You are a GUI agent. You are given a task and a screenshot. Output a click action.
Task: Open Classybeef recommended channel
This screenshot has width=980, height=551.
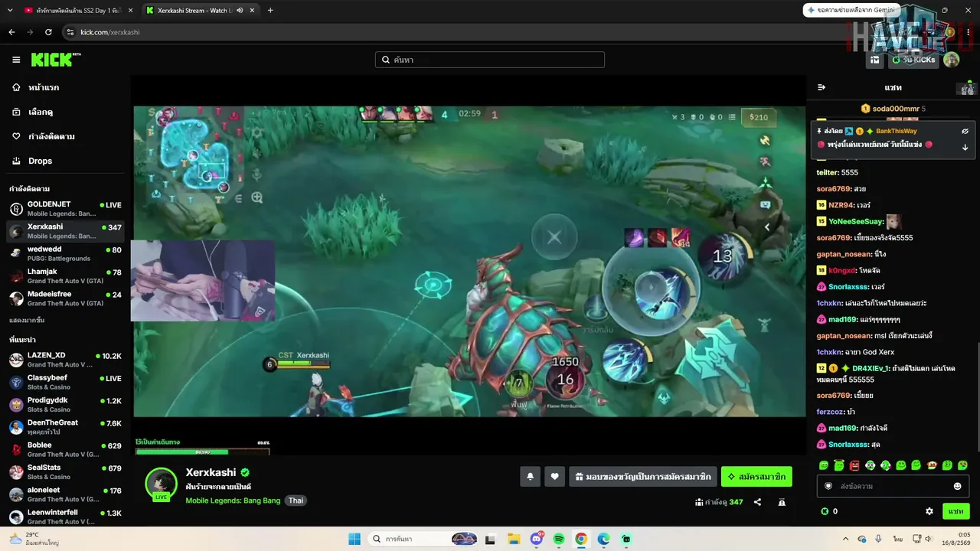(x=65, y=382)
